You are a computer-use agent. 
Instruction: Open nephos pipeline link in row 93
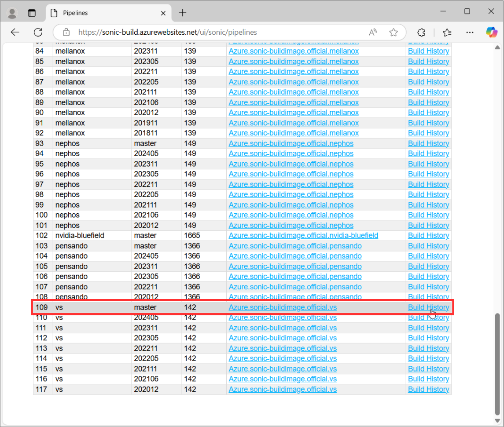(x=291, y=143)
